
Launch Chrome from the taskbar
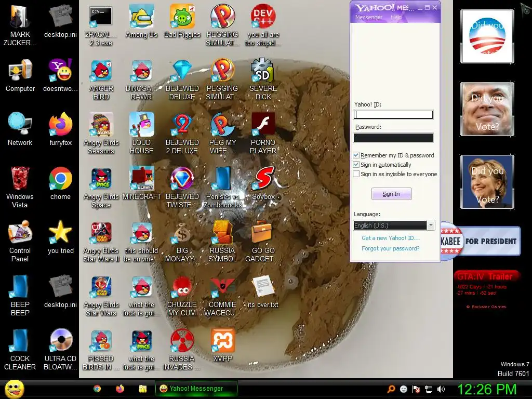(x=97, y=389)
